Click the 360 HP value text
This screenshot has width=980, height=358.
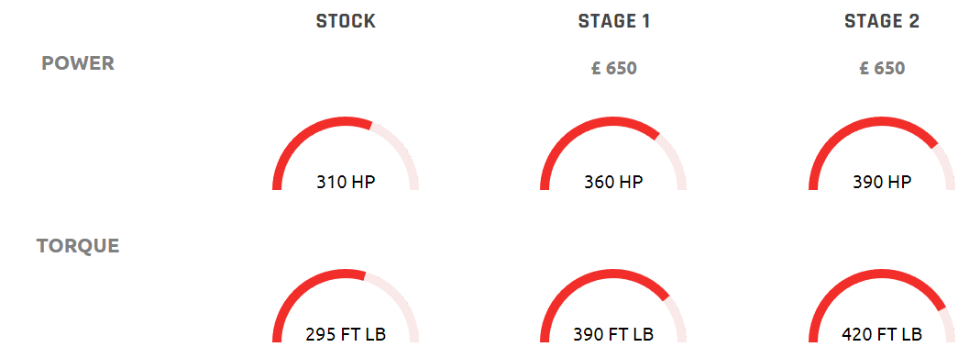(x=613, y=182)
